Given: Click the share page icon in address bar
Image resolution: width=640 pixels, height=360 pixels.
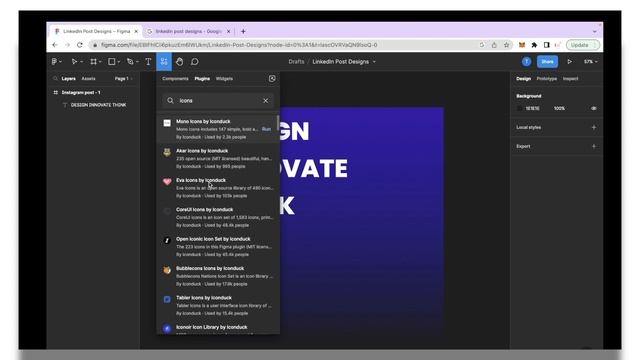Looking at the screenshot, I should 494,45.
